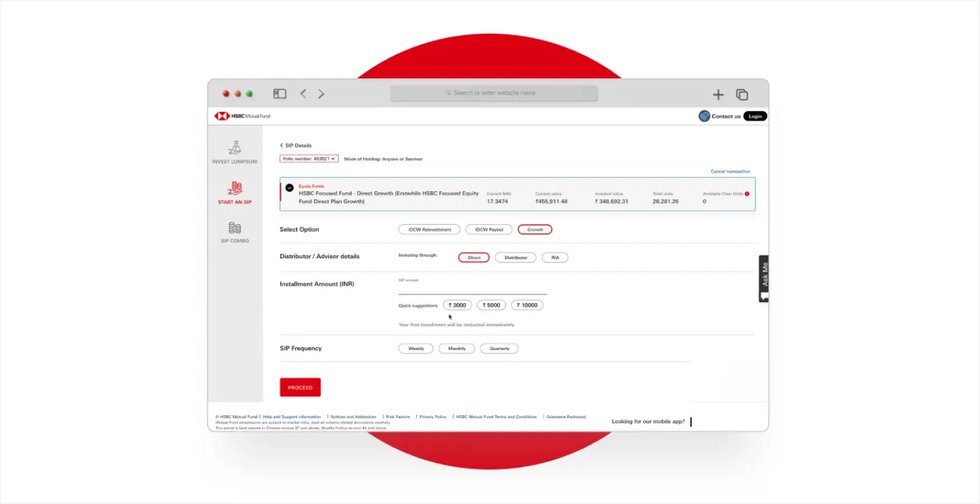
Task: Click the PROCEED button
Action: (300, 388)
